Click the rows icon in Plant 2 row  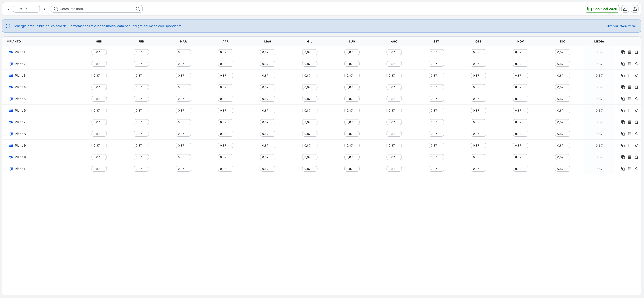click(x=629, y=64)
